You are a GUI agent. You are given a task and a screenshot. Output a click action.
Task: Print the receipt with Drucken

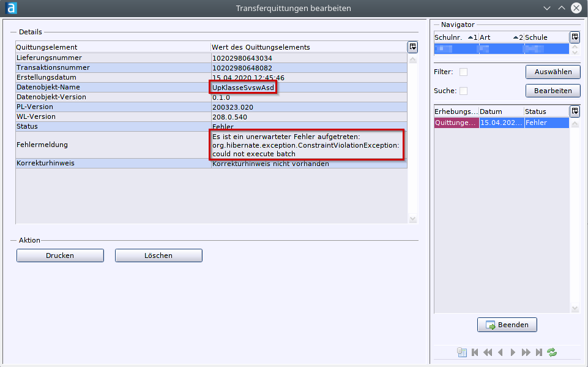tap(60, 255)
